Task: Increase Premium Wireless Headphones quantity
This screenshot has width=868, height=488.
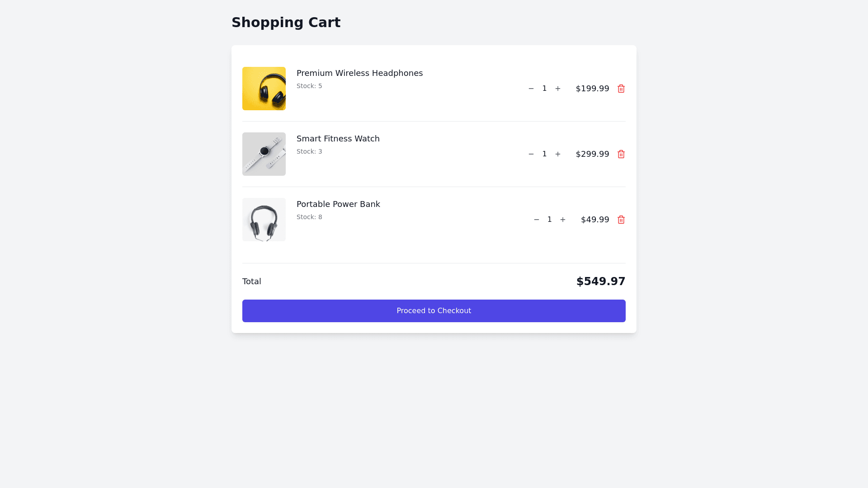Action: (558, 89)
